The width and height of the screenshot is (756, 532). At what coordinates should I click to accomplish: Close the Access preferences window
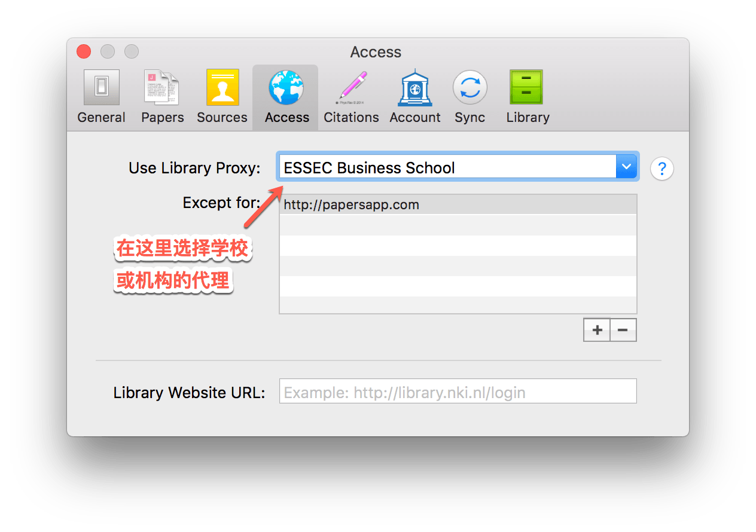[x=84, y=51]
